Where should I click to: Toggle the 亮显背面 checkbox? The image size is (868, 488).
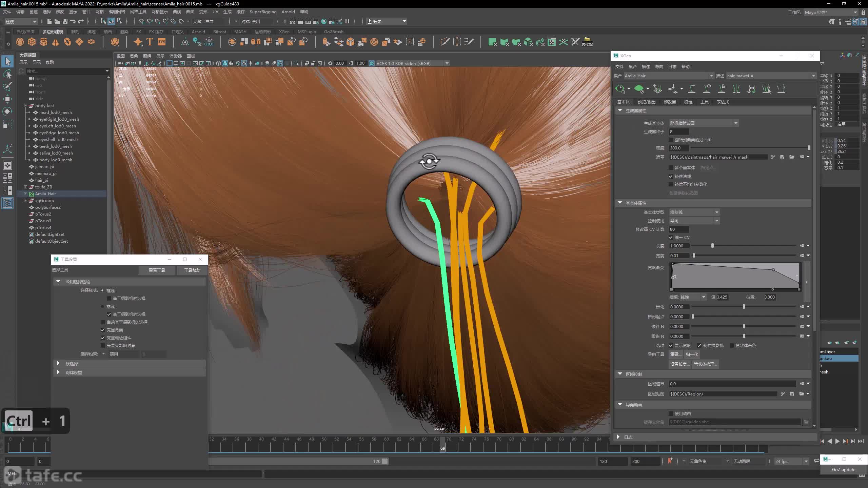(103, 330)
